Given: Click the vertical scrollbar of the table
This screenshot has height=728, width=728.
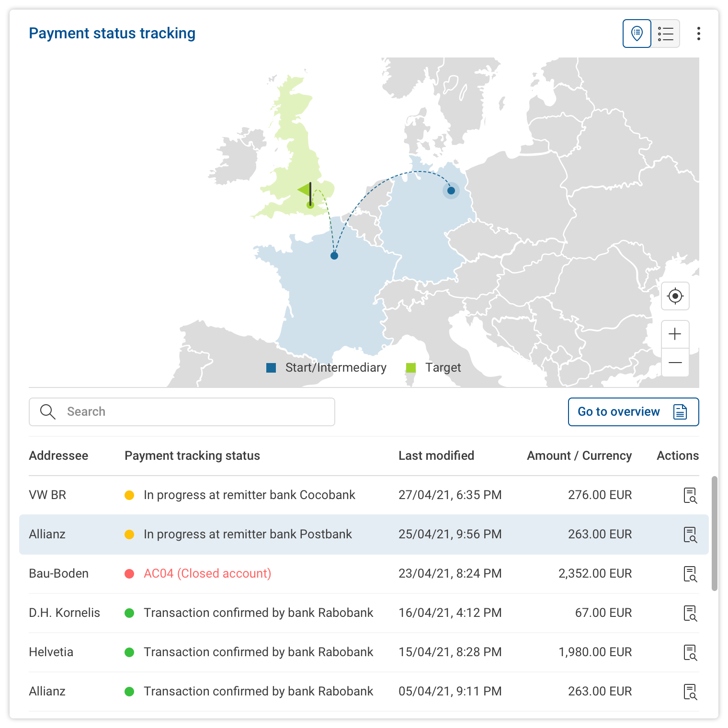Looking at the screenshot, I should pos(714,533).
